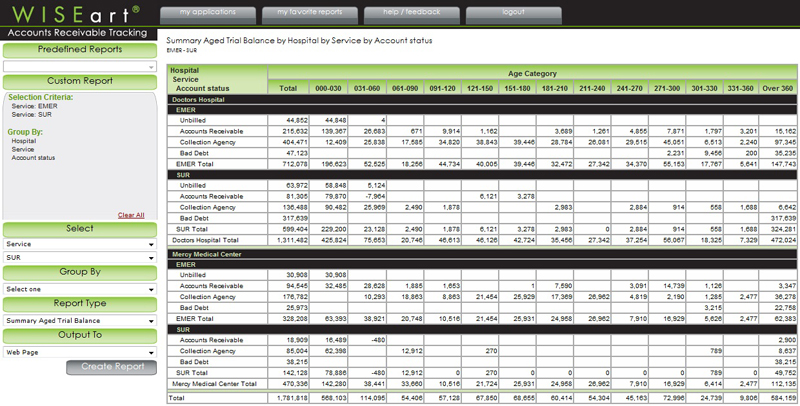Click the Doctors Hospital total value 1,311,482
The height and width of the screenshot is (406, 800).
tap(293, 240)
